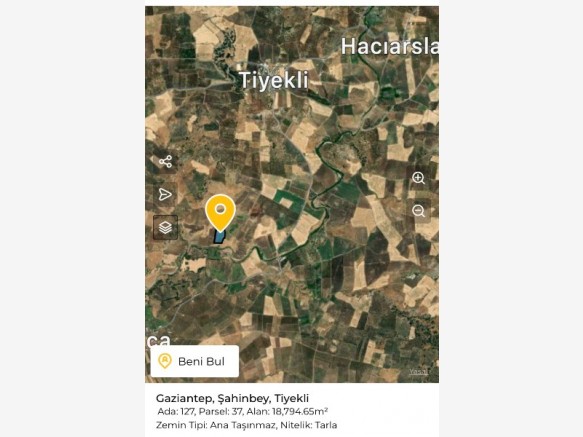Open the map layers selector
This screenshot has height=437, width=583.
(165, 227)
